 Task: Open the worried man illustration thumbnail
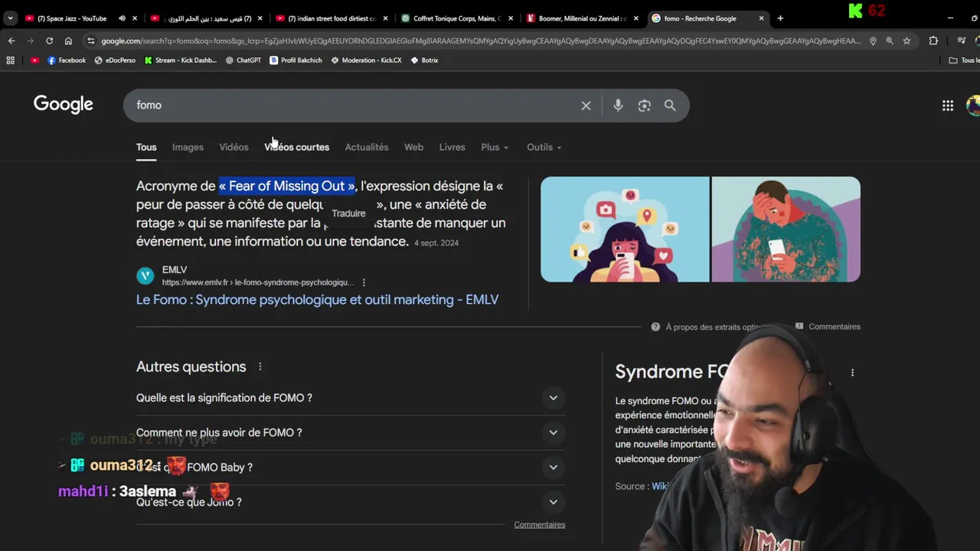(786, 230)
